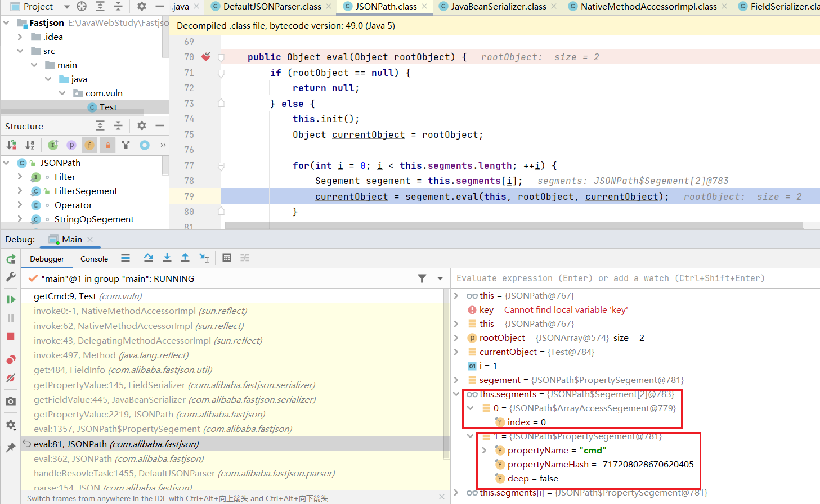820x504 pixels.
Task: Close Main debug tab
Action: click(90, 240)
